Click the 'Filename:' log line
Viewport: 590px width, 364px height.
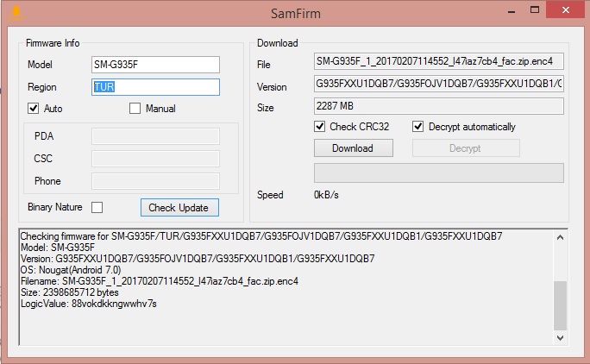[160, 281]
